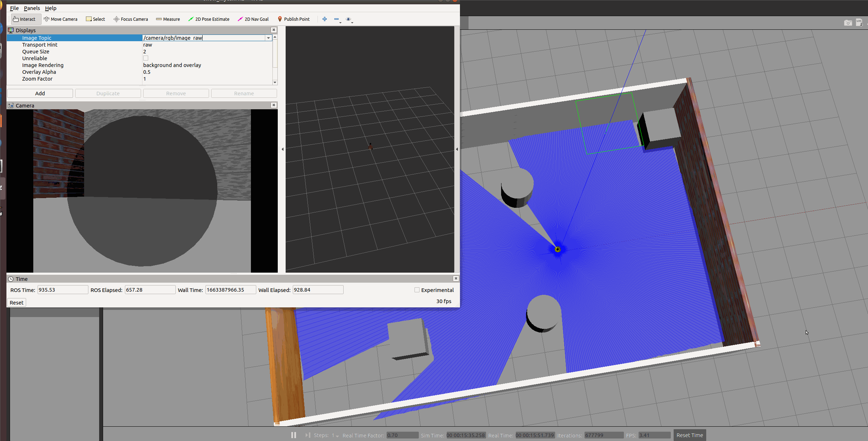
Task: Select the Zoom Factor row
Action: coord(140,79)
